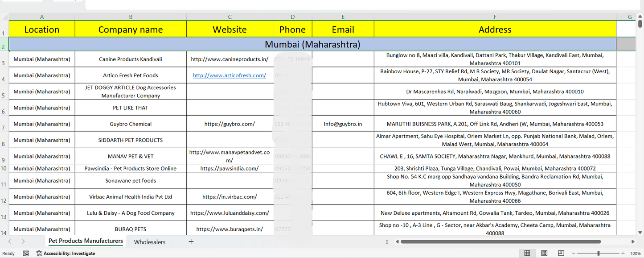The height and width of the screenshot is (258, 644).
Task: Select the Phone header cell
Action: [x=292, y=29]
